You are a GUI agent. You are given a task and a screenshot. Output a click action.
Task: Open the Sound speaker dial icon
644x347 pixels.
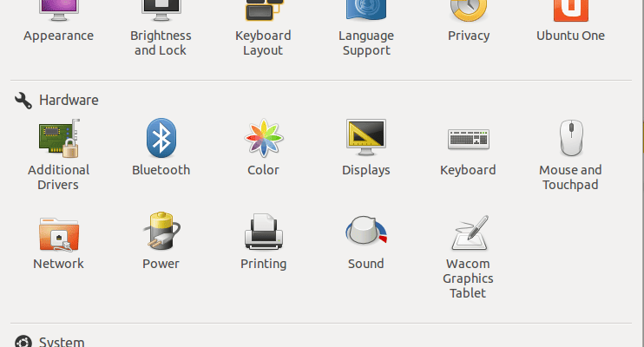pos(366,230)
